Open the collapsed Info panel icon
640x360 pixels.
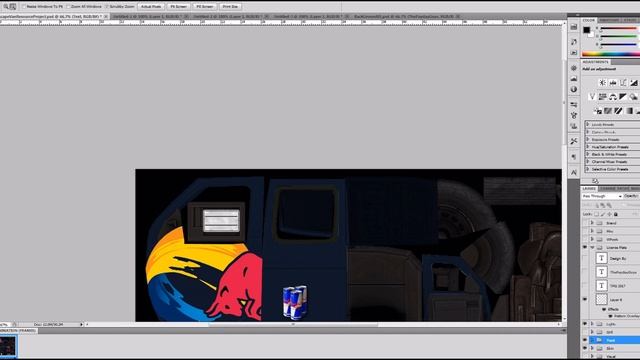[x=574, y=89]
